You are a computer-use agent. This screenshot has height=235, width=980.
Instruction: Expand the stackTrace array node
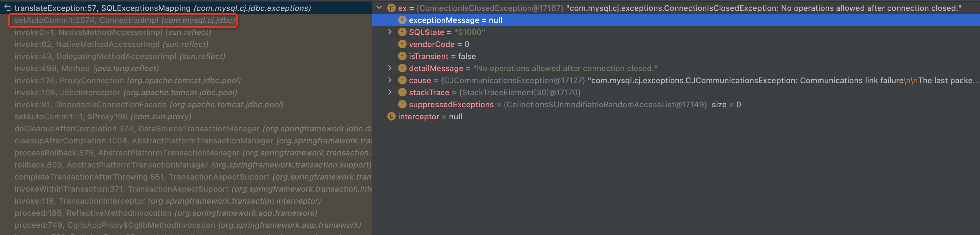[x=390, y=92]
